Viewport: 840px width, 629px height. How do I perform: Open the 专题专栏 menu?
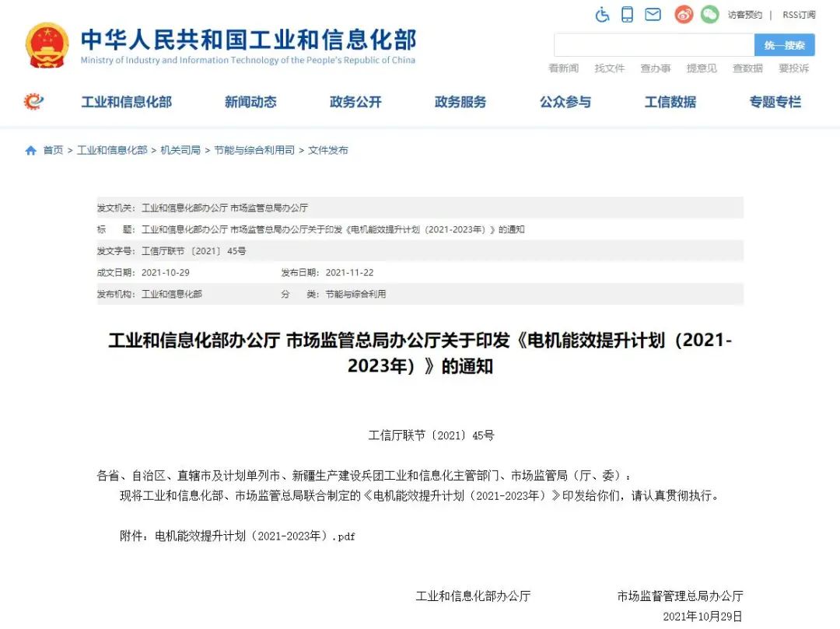coord(775,102)
